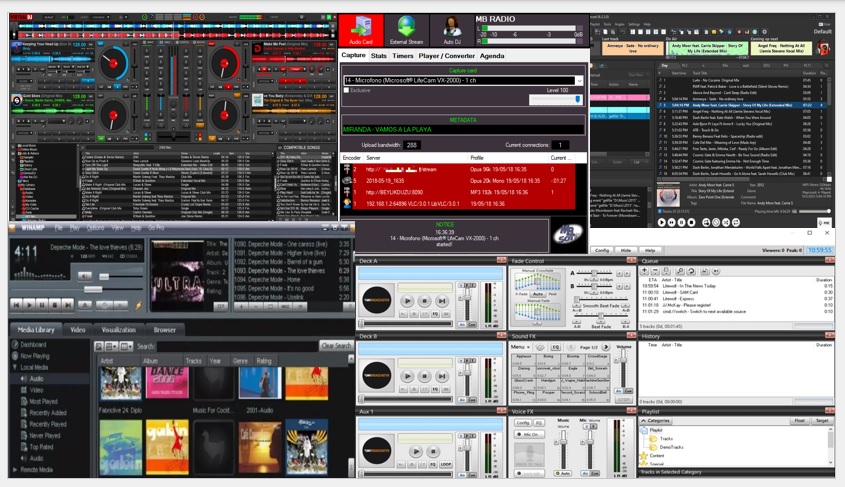Select Auto DJ source in MB Radio
This screenshot has height=487, width=845.
pos(452,30)
